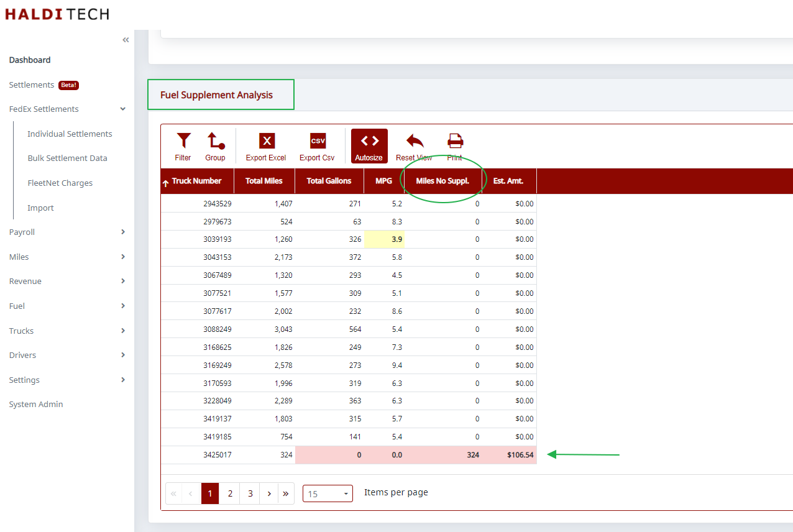The image size is (793, 532).
Task: Open the Dashboard page
Action: 30,60
